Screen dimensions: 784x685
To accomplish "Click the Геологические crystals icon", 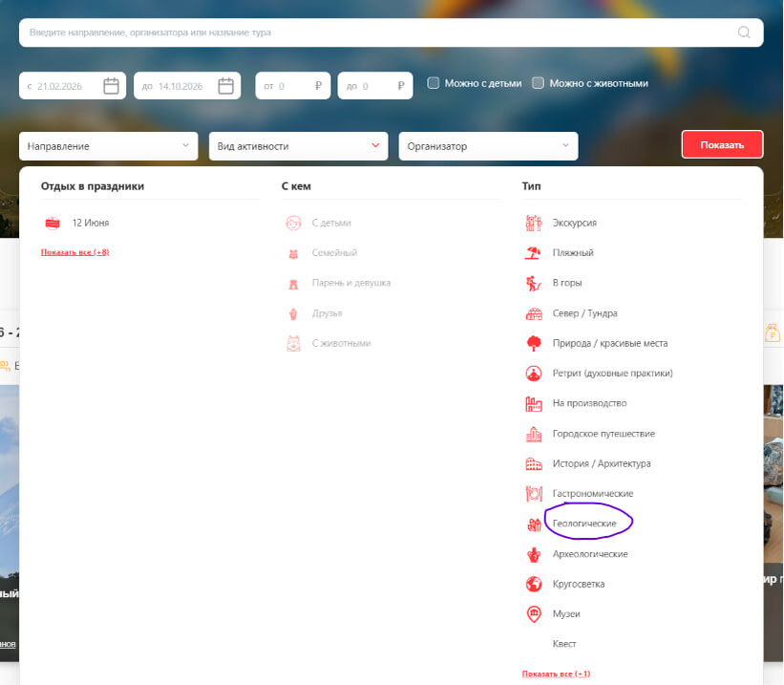I will (535, 524).
